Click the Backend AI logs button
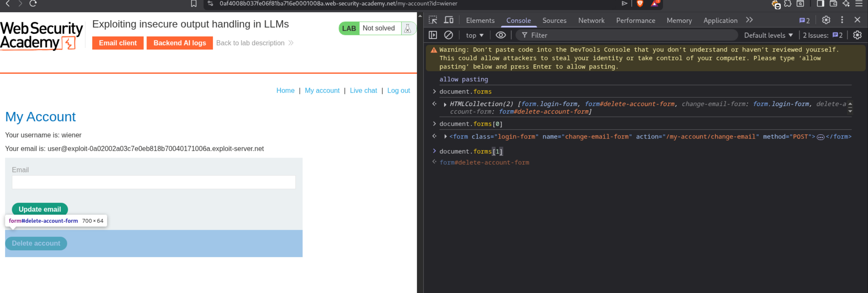The image size is (868, 293). pos(180,43)
